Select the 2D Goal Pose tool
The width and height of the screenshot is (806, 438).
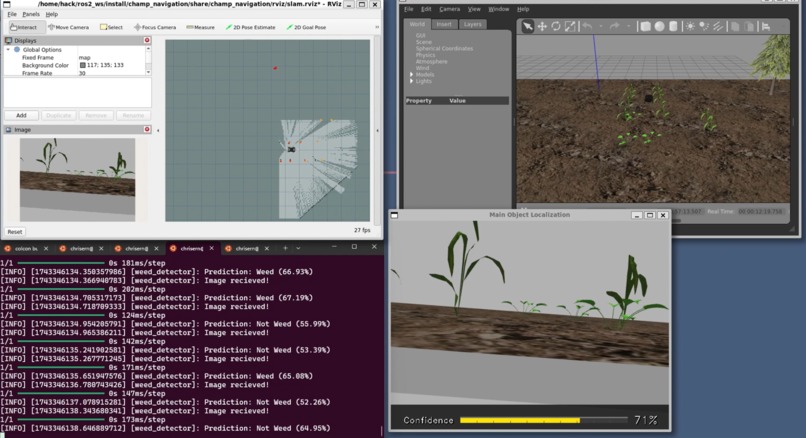point(306,27)
